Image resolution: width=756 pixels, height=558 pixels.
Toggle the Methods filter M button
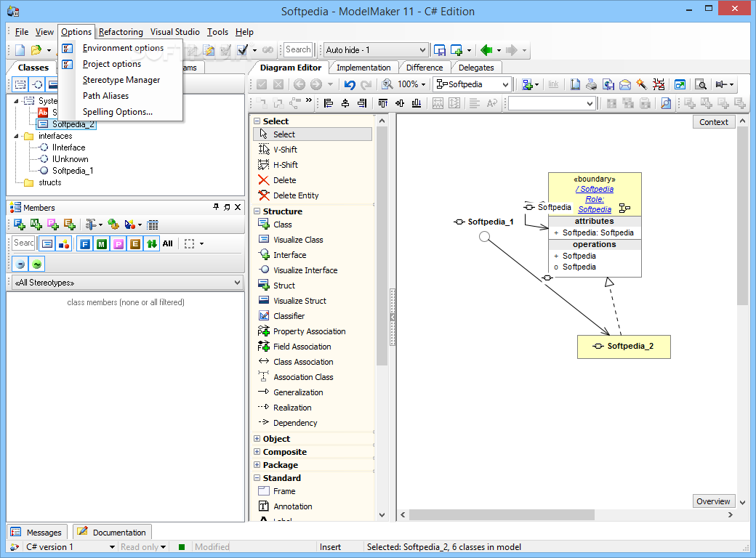point(101,244)
